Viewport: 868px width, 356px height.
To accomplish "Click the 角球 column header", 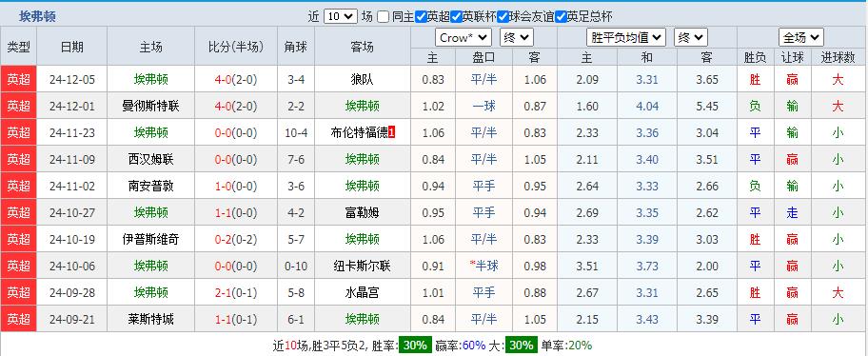I will point(296,47).
